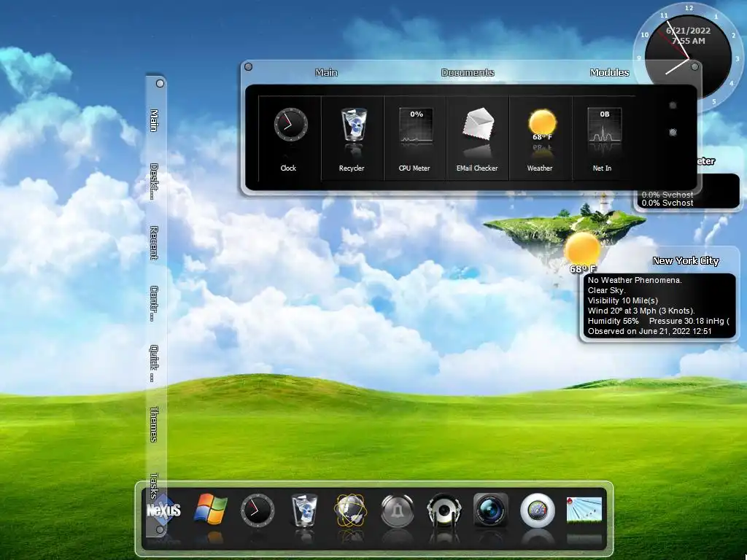The height and width of the screenshot is (560, 747).
Task: Launch the EMail Checker envelope icon
Action: click(x=478, y=124)
